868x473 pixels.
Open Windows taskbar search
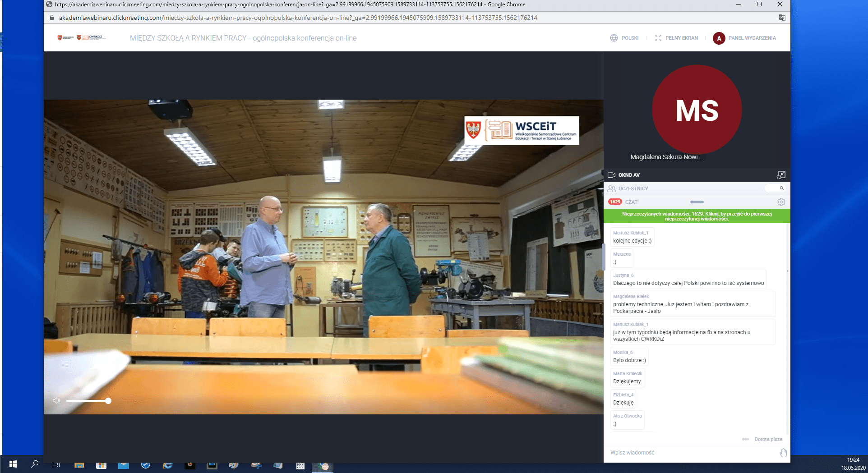[x=35, y=464]
